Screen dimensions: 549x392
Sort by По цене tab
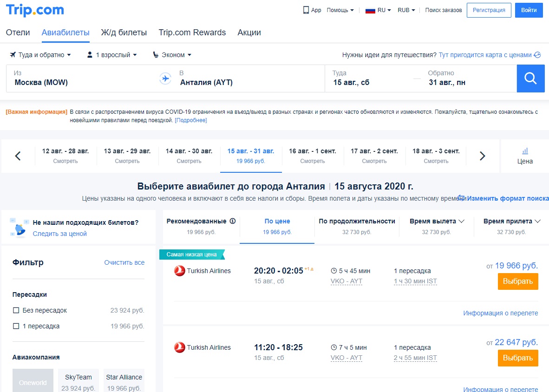(277, 226)
